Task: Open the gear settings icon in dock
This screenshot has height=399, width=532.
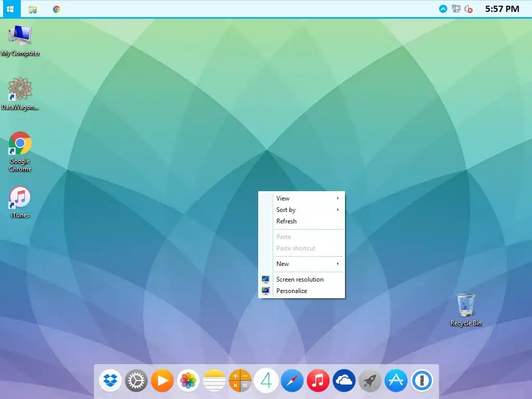Action: pos(136,380)
